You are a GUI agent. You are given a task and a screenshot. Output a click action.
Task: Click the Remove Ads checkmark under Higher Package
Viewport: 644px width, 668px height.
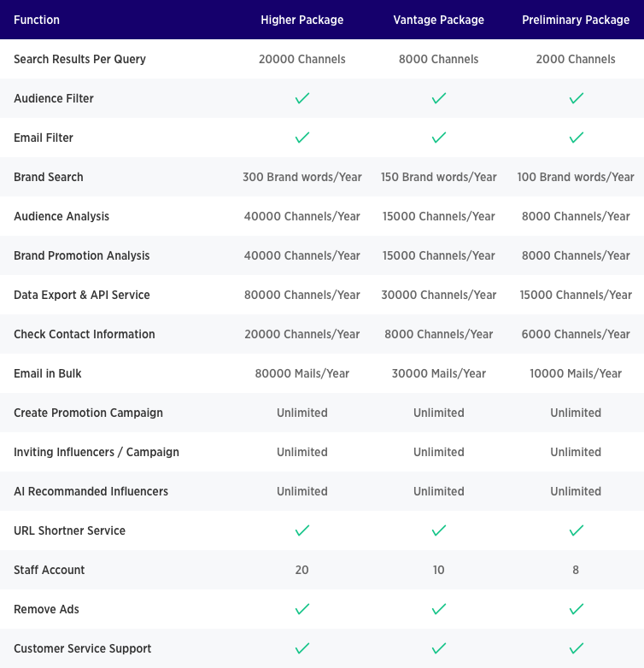pyautogui.click(x=302, y=609)
